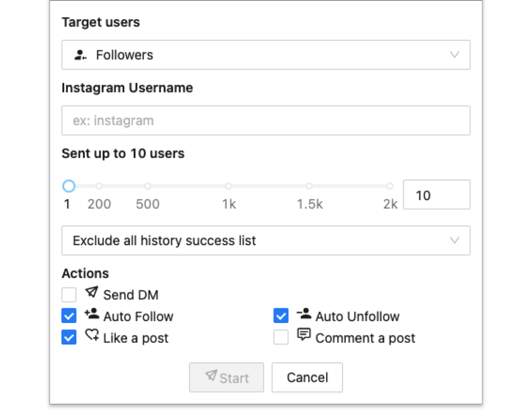Image resolution: width=532 pixels, height=411 pixels.
Task: Click the speech bubble Comment a post icon
Action: (x=304, y=335)
